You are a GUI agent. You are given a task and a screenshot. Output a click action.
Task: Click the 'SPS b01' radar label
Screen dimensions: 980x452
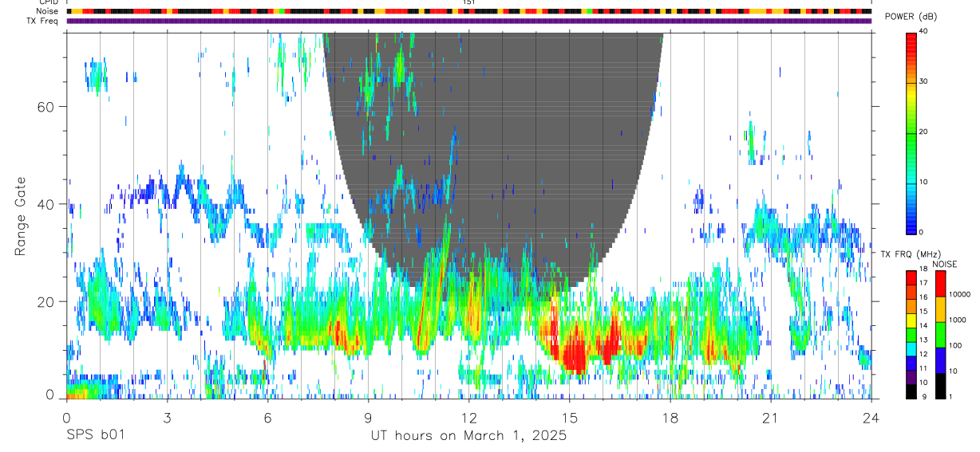click(x=95, y=436)
